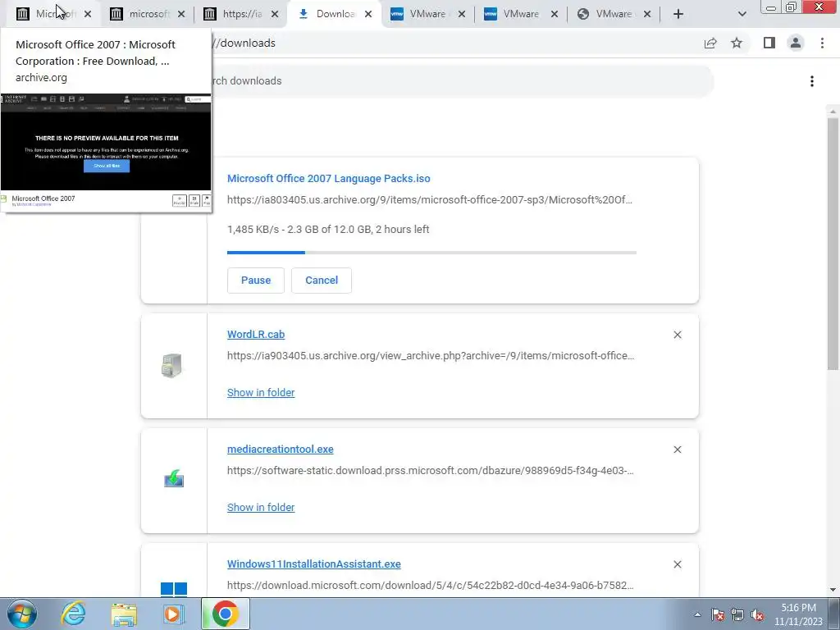The width and height of the screenshot is (840, 630).
Task: Open Windows Explorer from the taskbar
Action: click(124, 614)
